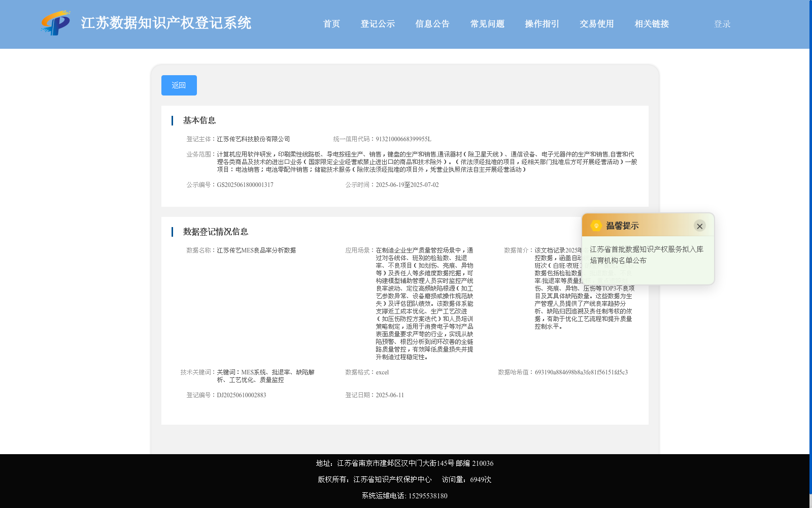This screenshot has width=812, height=508.
Task: Click the lightbulb icon in 温馨提示
Action: point(596,226)
